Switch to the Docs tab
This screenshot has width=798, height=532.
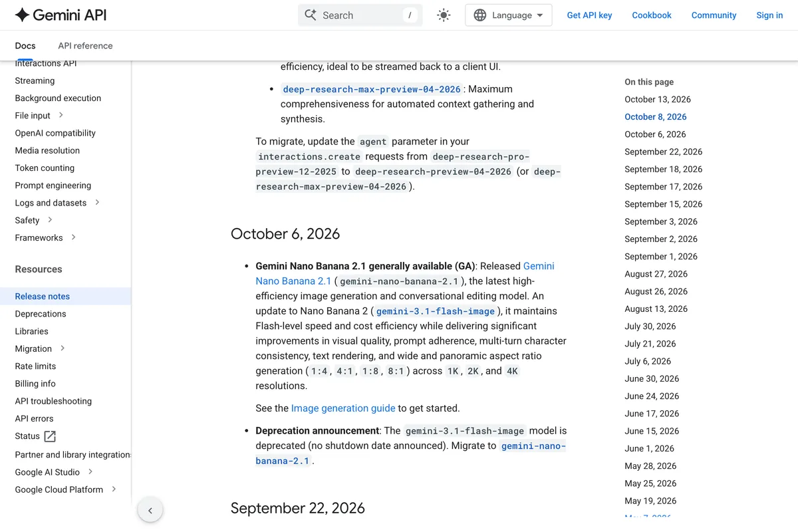click(25, 46)
